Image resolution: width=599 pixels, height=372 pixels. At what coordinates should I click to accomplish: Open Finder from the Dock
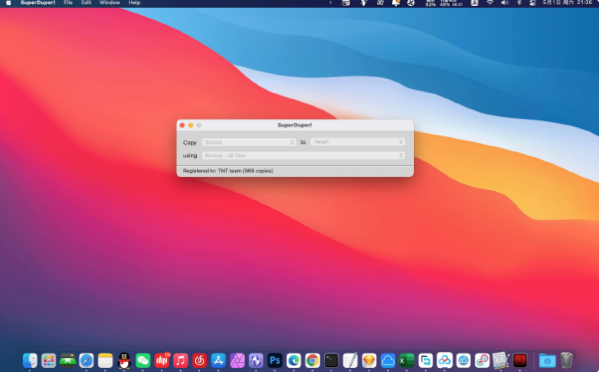click(30, 360)
